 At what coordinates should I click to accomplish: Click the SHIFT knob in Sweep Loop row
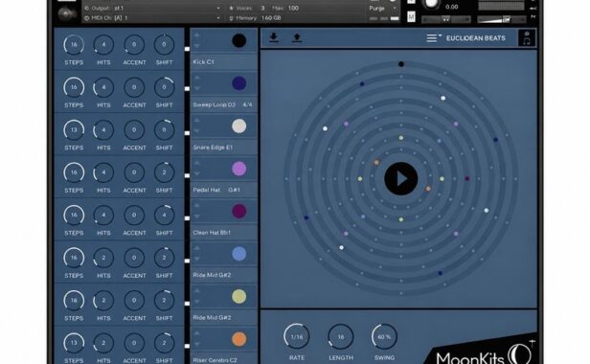(164, 87)
